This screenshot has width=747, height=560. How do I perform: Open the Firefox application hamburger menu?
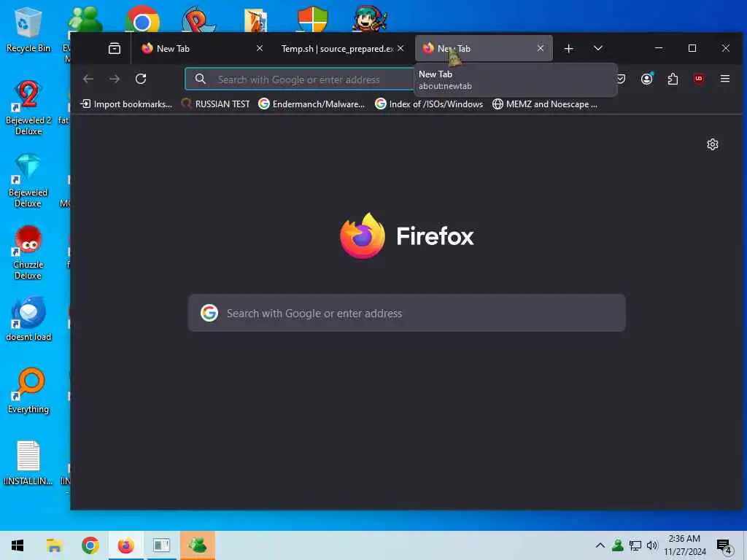725,79
